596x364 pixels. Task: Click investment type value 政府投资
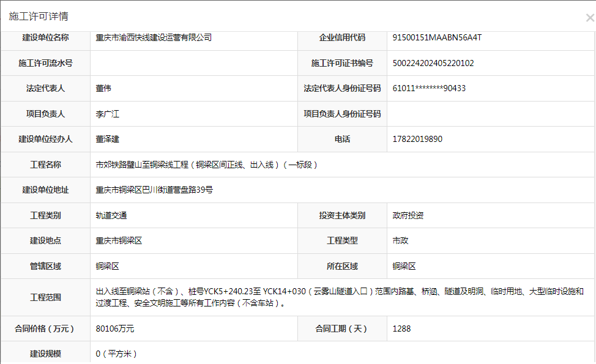coord(408,215)
